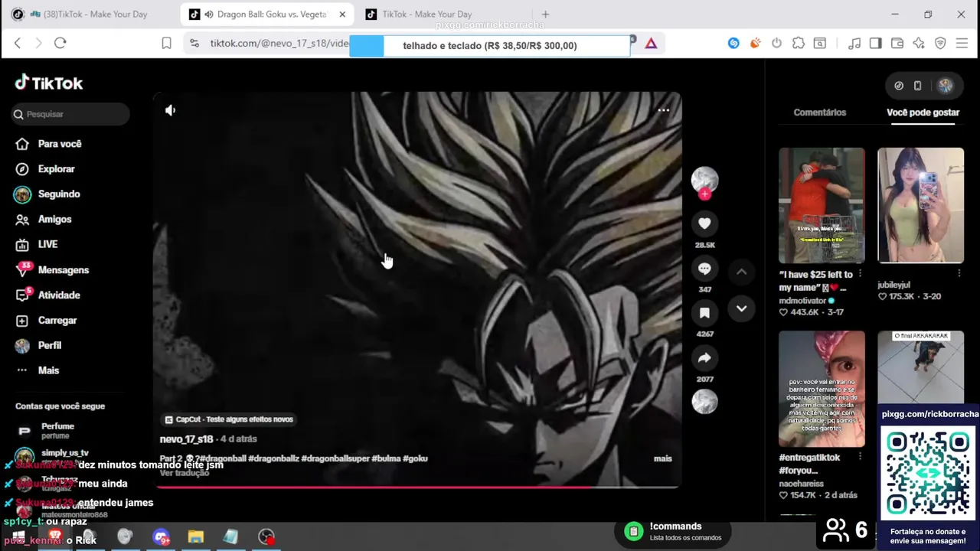This screenshot has width=980, height=551.
Task: Click Ver tradução under the description
Action: (x=184, y=473)
